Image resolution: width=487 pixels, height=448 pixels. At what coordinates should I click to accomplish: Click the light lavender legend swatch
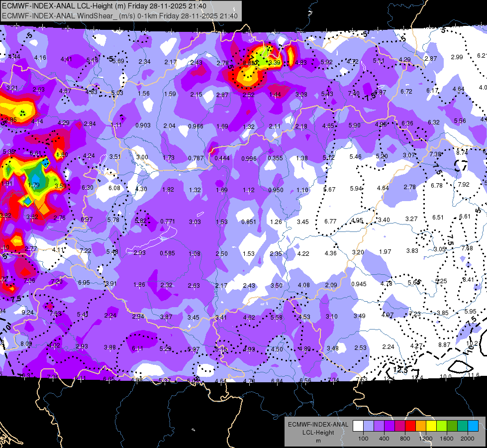coord(368,426)
